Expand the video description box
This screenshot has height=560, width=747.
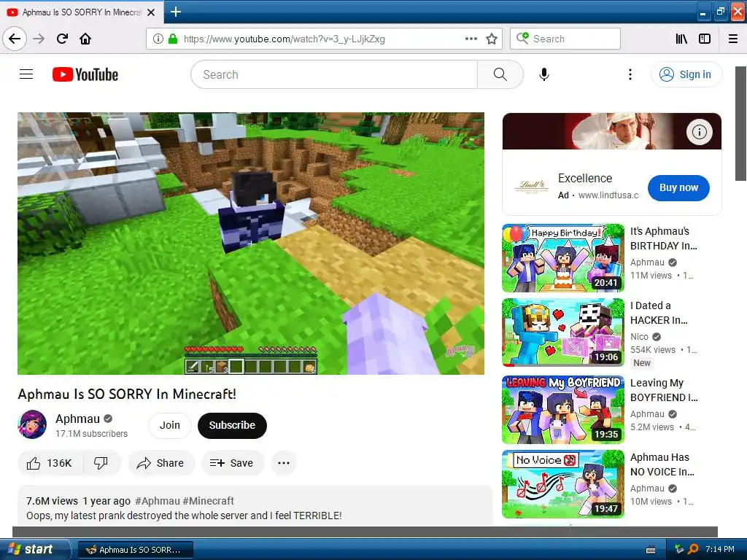(255, 507)
